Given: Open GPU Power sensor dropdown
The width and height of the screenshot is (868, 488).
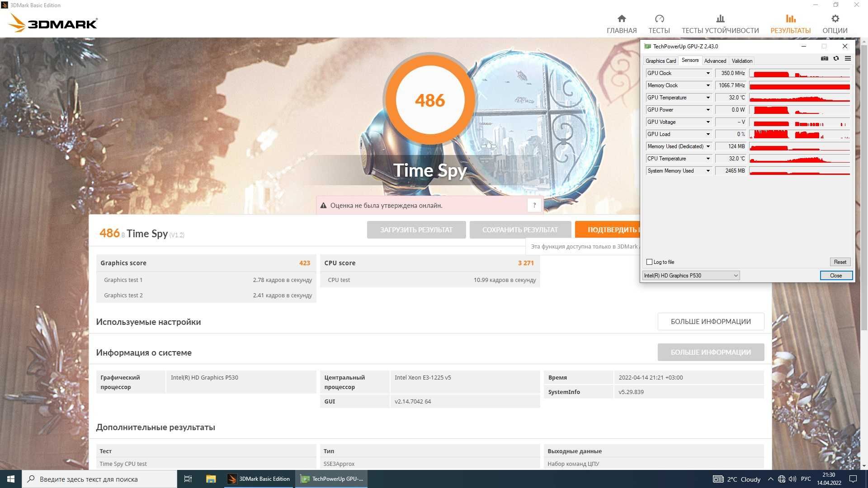Looking at the screenshot, I should [x=708, y=110].
